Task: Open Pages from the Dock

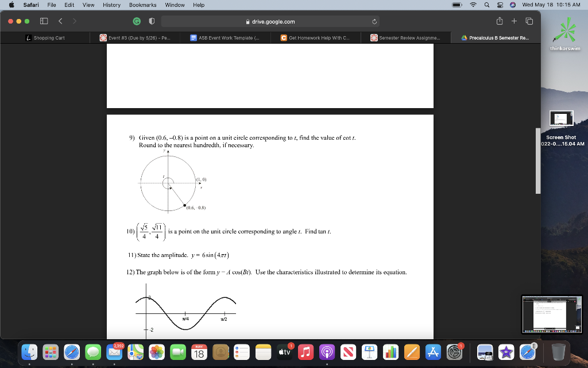Action: coord(412,352)
